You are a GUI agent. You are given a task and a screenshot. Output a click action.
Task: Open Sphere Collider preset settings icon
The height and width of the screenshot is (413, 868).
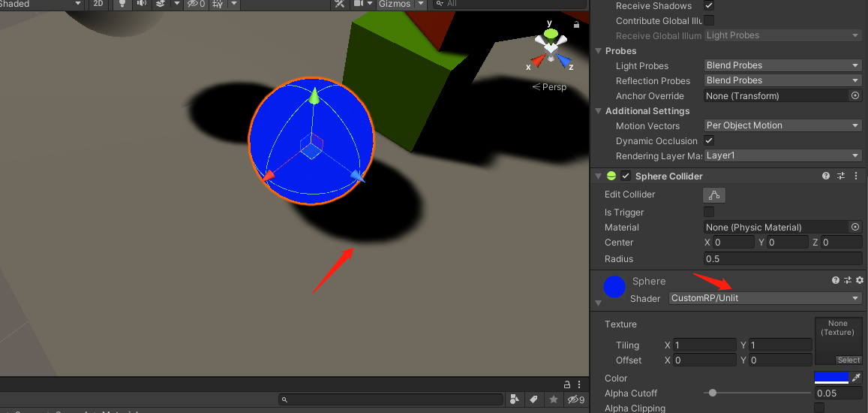point(841,176)
